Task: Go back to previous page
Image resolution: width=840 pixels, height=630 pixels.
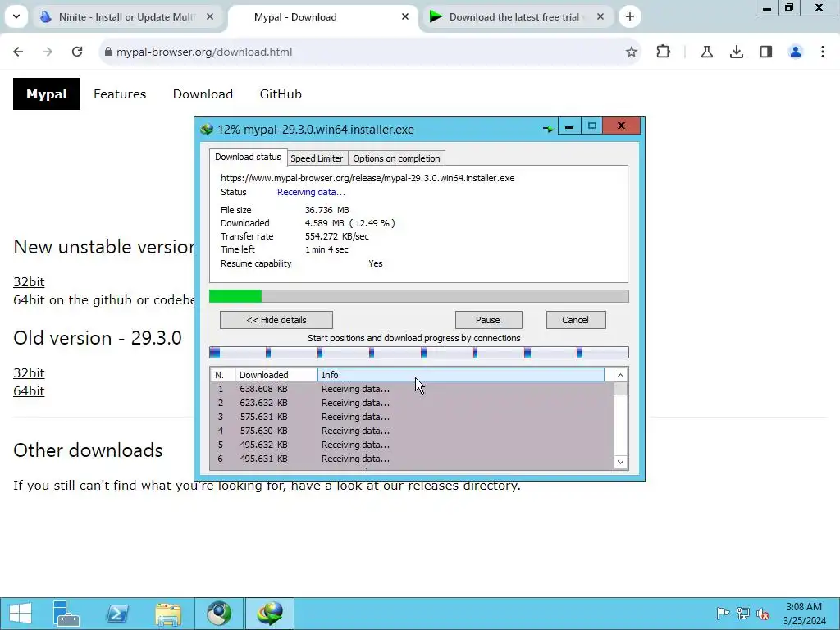Action: [x=18, y=52]
